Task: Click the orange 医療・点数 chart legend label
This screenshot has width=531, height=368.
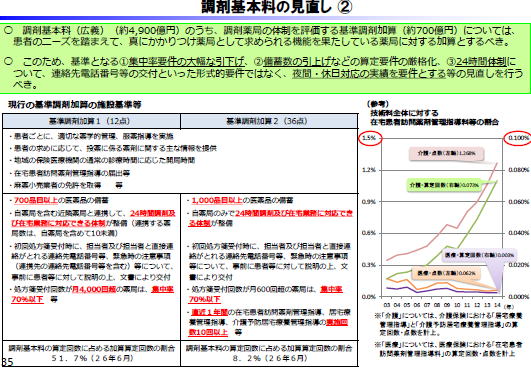Action: (446, 273)
